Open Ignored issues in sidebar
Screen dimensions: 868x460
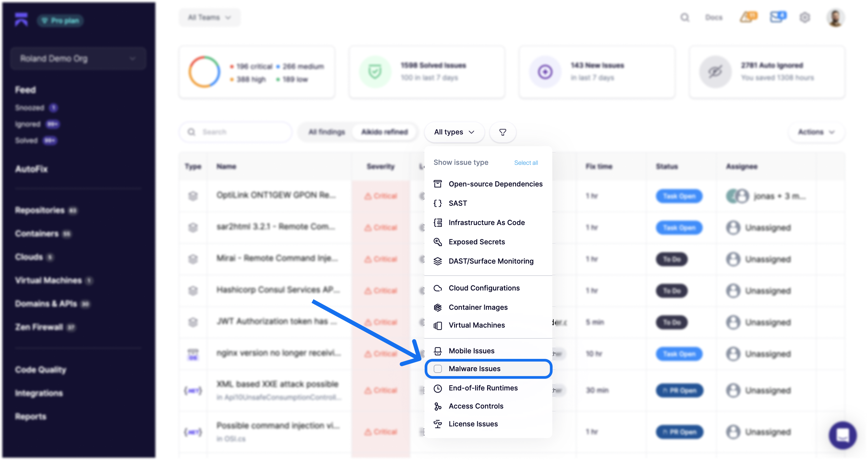pos(37,124)
